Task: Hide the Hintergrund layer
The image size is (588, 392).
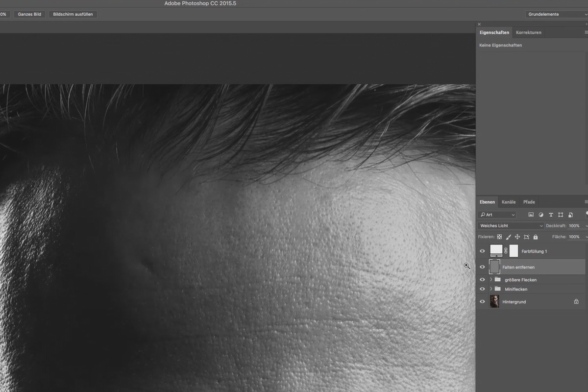Action: (482, 302)
